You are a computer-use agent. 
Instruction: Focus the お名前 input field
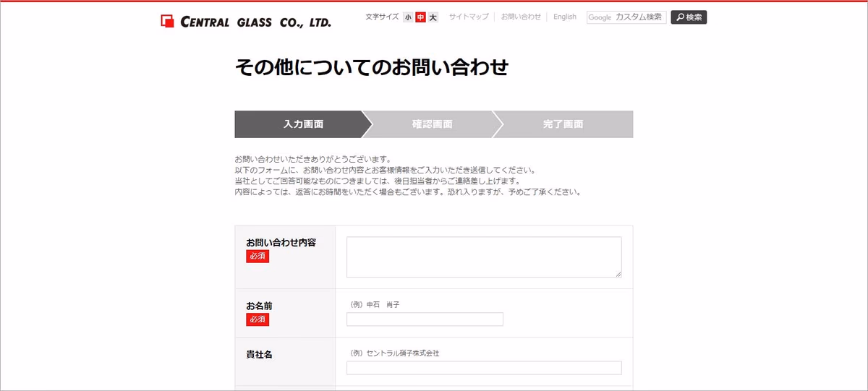pos(425,319)
